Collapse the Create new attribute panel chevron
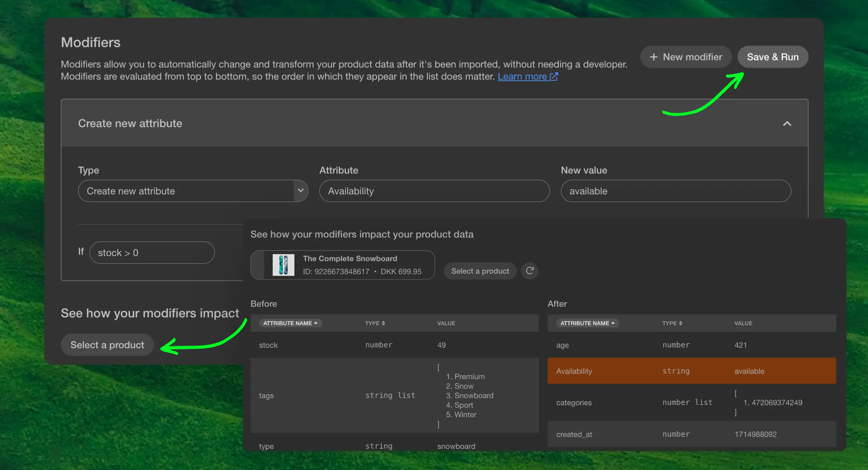This screenshot has width=868, height=470. click(787, 124)
